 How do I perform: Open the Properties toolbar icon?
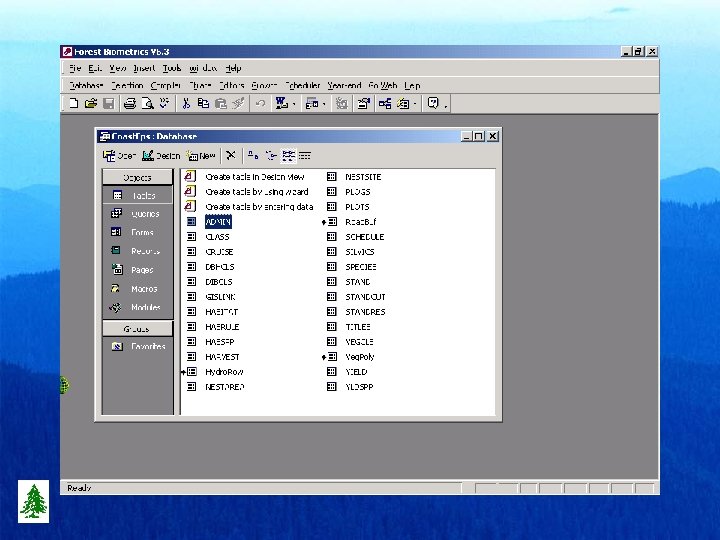pos(364,103)
